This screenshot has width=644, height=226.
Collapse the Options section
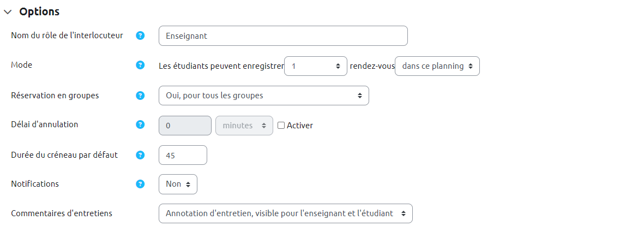[8, 12]
